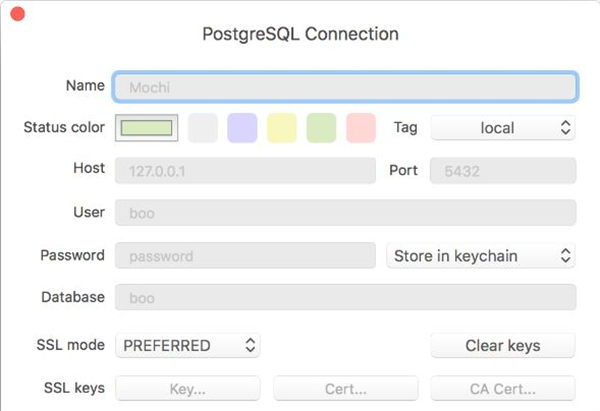
Task: Select the yellow status color swatch
Action: point(282,128)
